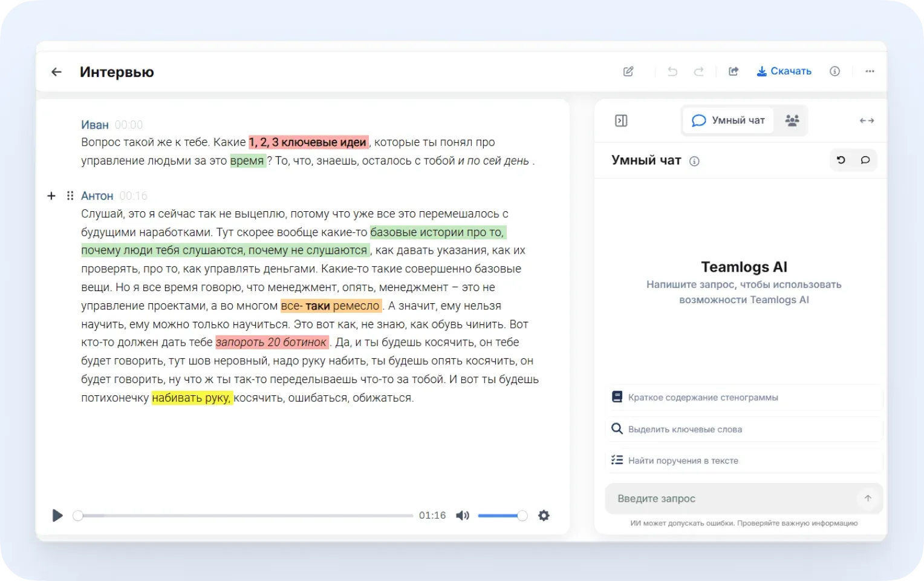Click the 01:16 duration label
The height and width of the screenshot is (581, 924).
tap(432, 516)
